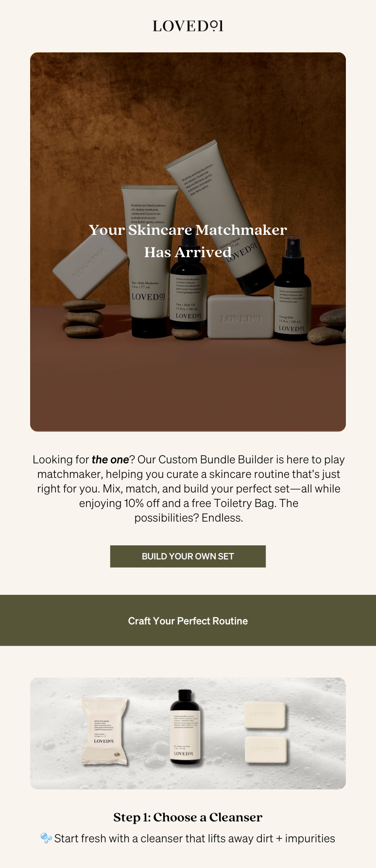Screen dimensions: 376x868
Task: Select the black-capped body wash bottle
Action: click(x=185, y=727)
